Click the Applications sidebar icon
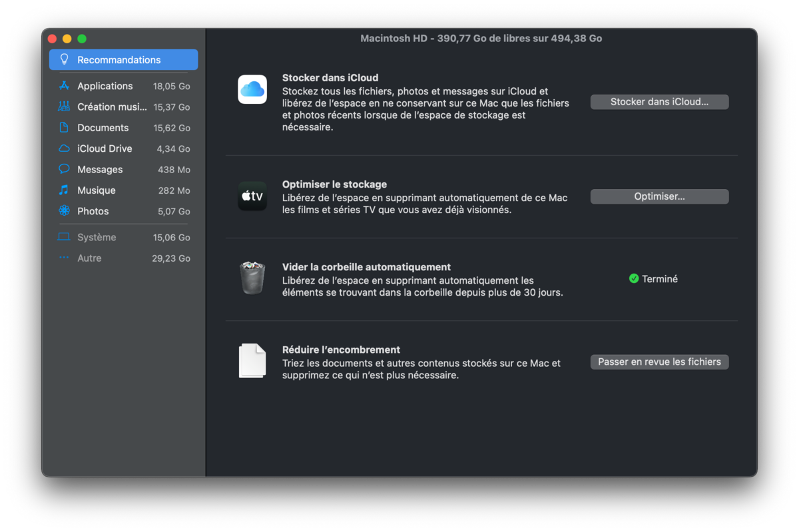This screenshot has width=799, height=532. tap(64, 86)
